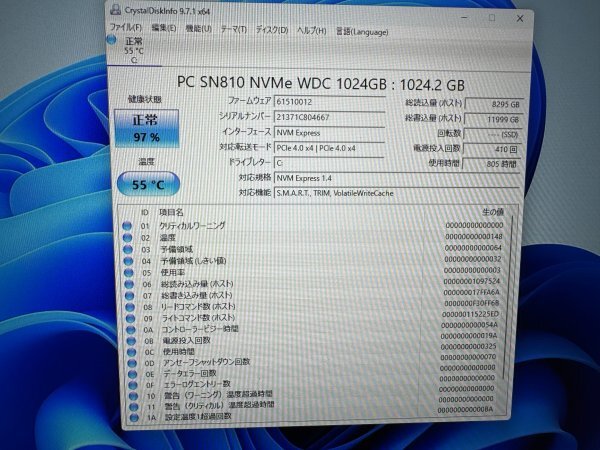Click status icon of row 0F エラーログエントリー数
This screenshot has height=450, width=600.
132,385
